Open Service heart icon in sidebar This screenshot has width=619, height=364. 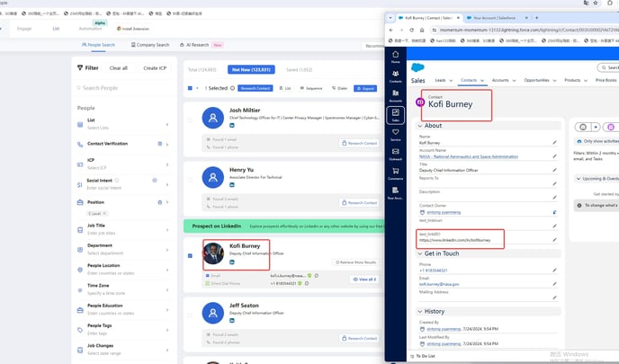395,135
